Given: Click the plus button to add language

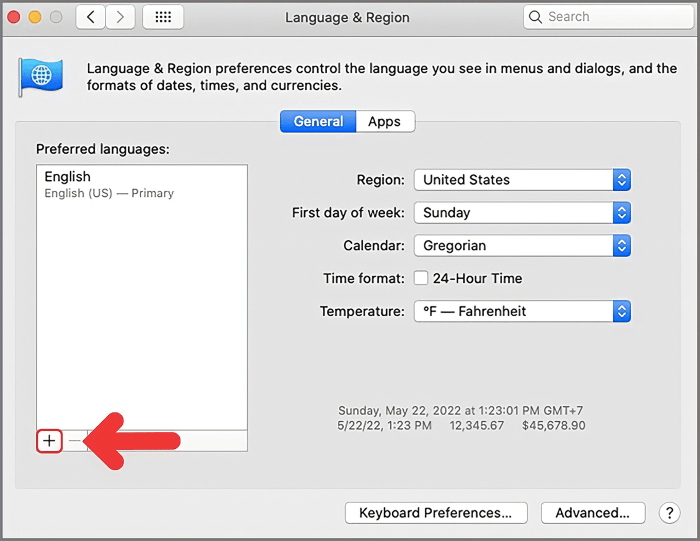Looking at the screenshot, I should tap(49, 440).
